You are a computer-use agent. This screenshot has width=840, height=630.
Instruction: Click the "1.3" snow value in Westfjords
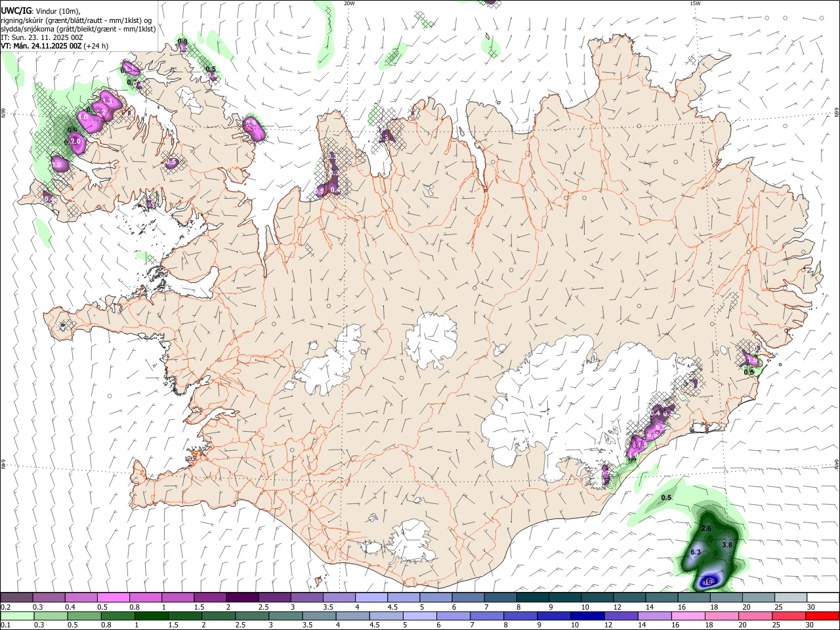108,100
